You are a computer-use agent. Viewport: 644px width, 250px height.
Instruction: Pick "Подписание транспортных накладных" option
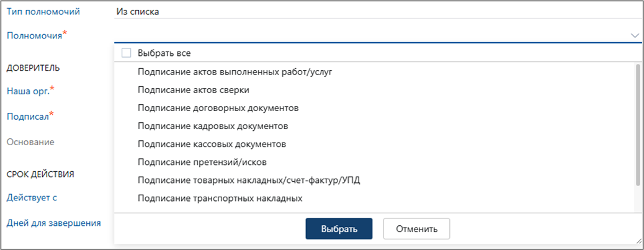coord(220,199)
